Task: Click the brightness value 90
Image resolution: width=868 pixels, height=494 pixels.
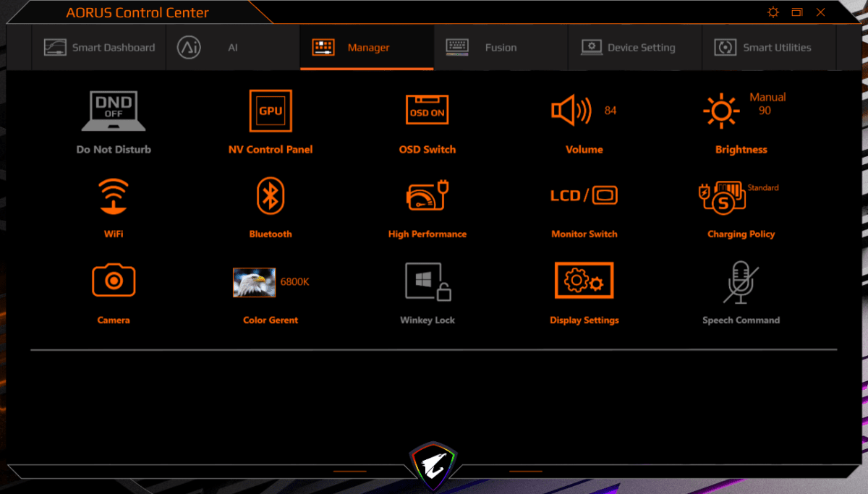Action: click(765, 111)
